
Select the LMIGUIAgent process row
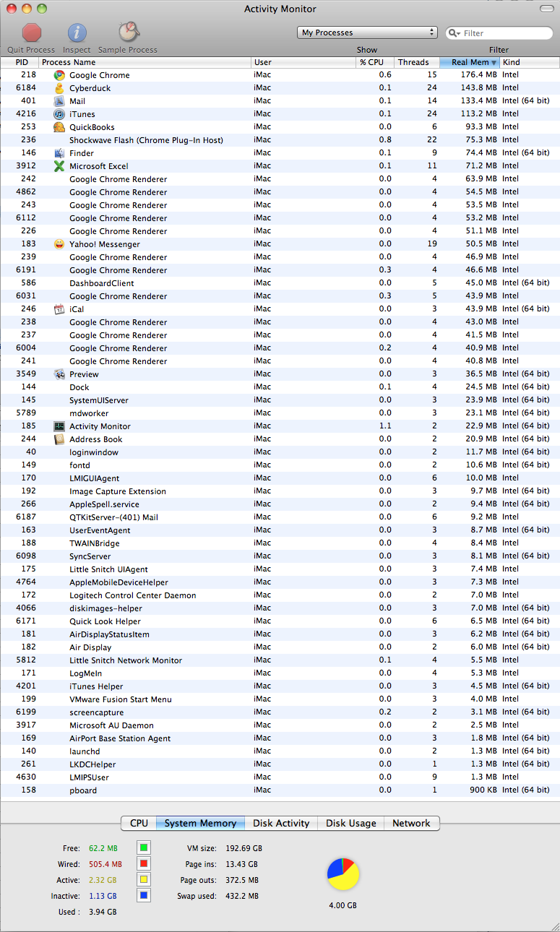pyautogui.click(x=280, y=478)
